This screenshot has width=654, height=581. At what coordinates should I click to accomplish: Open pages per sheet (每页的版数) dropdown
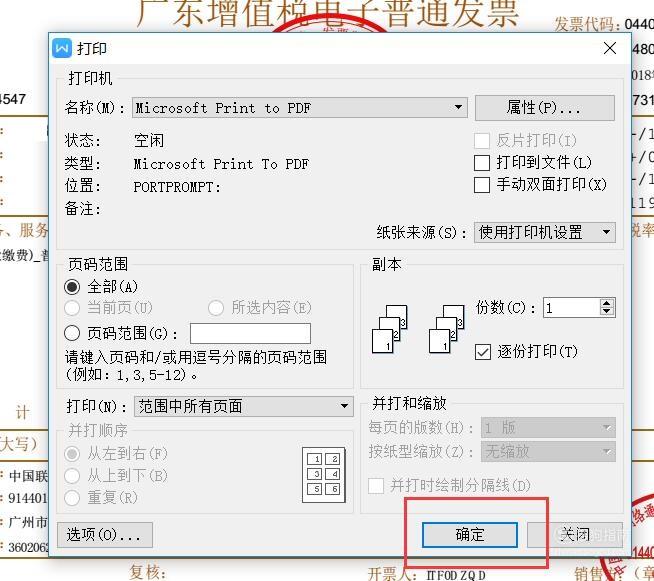pyautogui.click(x=548, y=428)
